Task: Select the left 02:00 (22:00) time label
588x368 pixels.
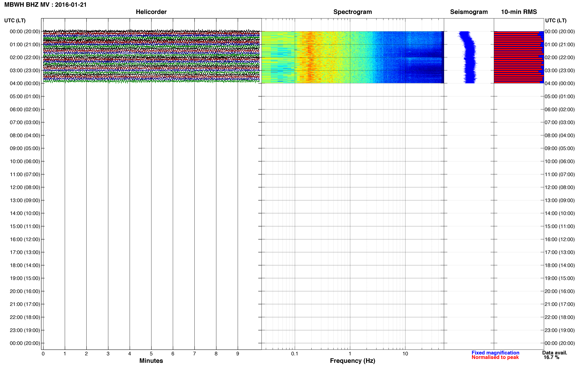Action: (x=25, y=57)
